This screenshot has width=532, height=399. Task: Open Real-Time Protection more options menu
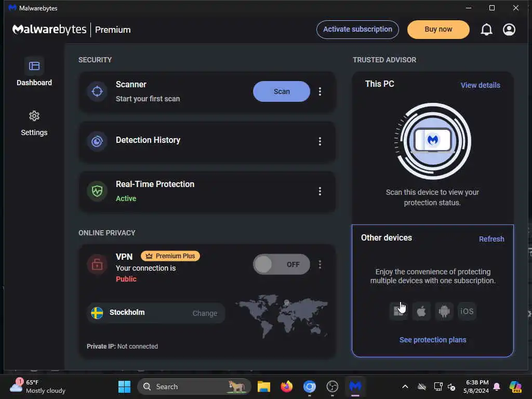click(x=320, y=191)
